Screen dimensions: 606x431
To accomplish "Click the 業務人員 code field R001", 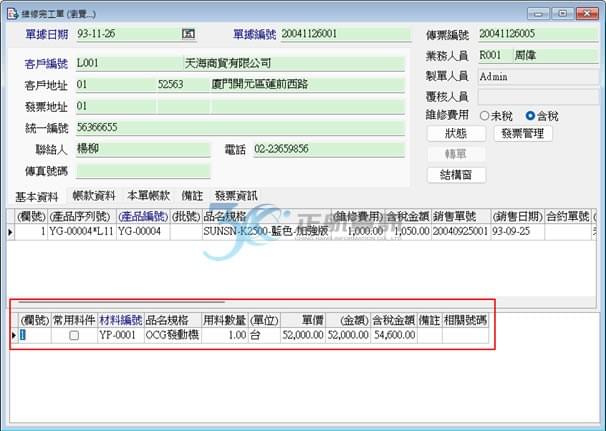I will pyautogui.click(x=495, y=56).
